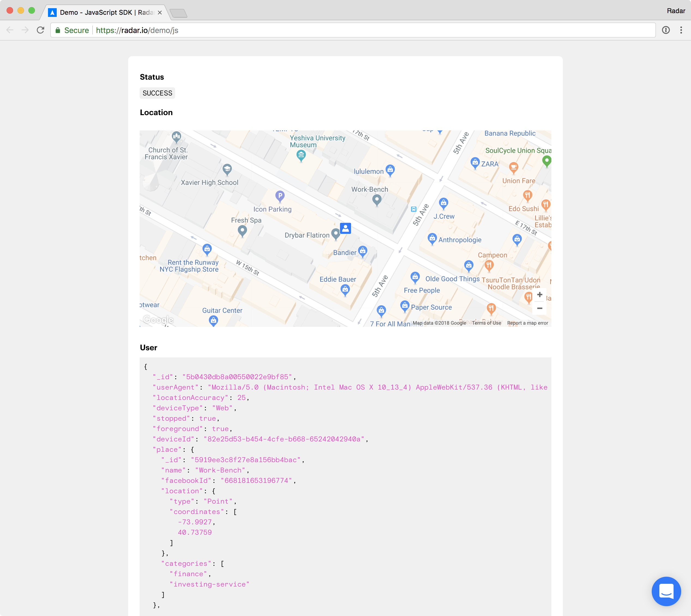Image resolution: width=691 pixels, height=616 pixels.
Task: Click the "deviceId" value in JSON
Action: pyautogui.click(x=284, y=439)
